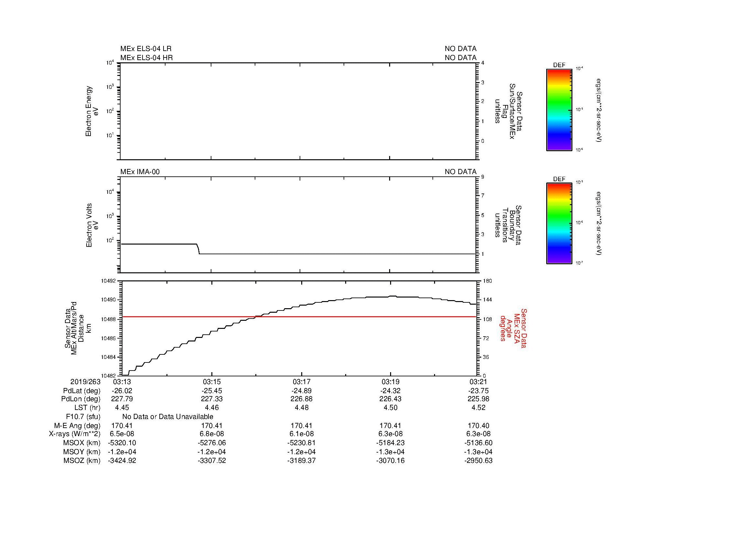Click the lower DEF color bar

559,224
